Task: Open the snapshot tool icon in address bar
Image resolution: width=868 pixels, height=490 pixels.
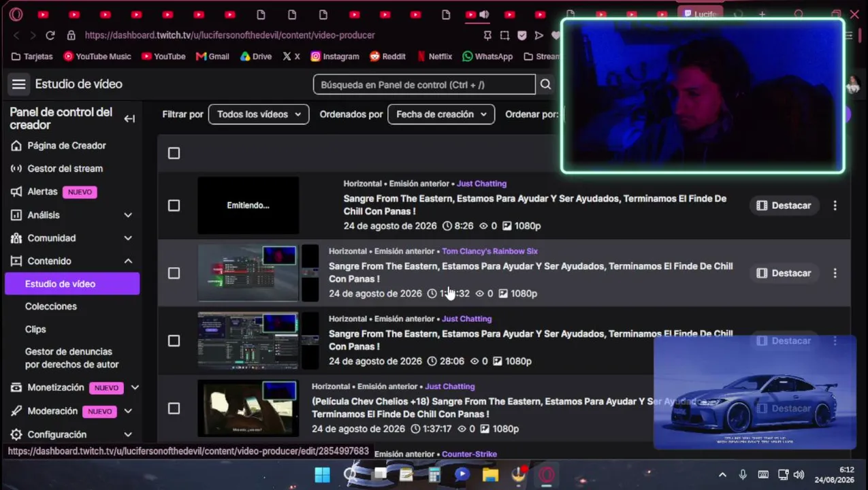Action: coord(504,35)
